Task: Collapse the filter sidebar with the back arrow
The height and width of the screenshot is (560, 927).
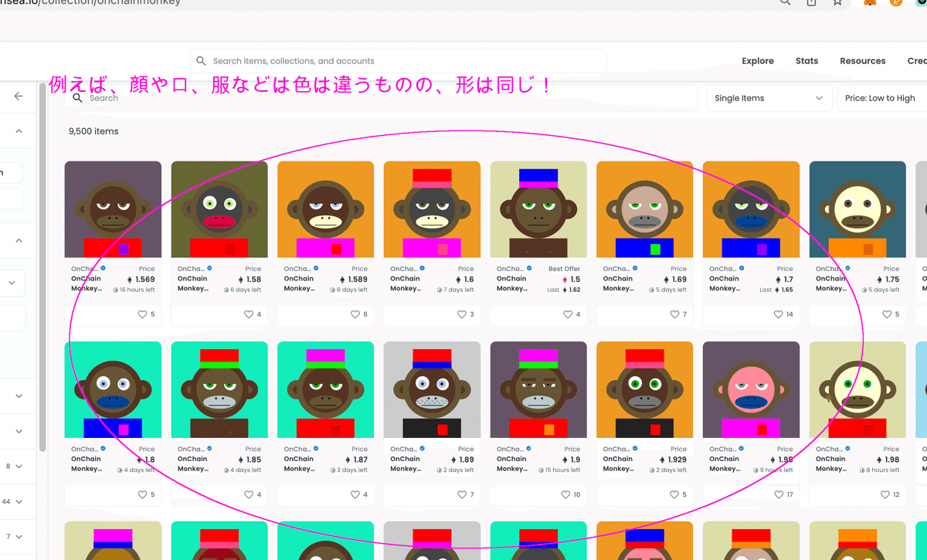Action: (x=19, y=97)
